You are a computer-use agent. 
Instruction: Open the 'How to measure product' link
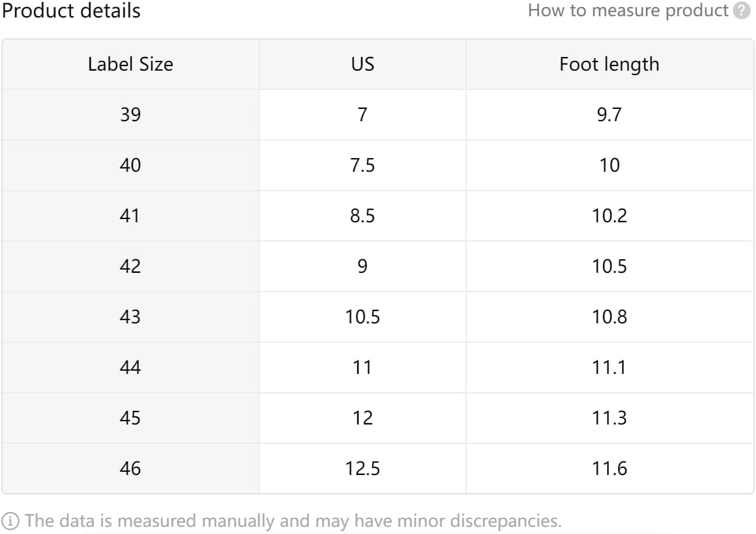coord(628,11)
